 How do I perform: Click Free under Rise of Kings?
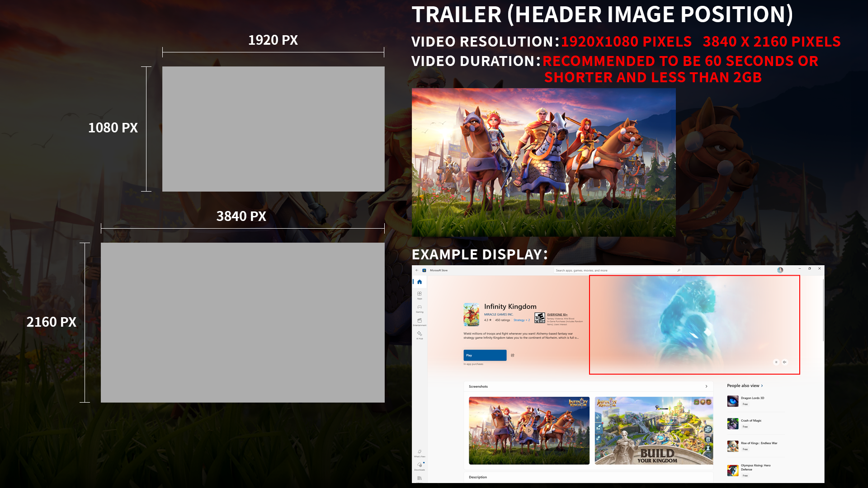tap(745, 449)
